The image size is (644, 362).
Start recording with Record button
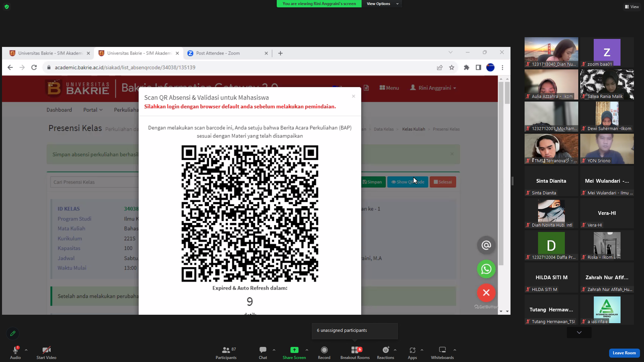(x=324, y=353)
